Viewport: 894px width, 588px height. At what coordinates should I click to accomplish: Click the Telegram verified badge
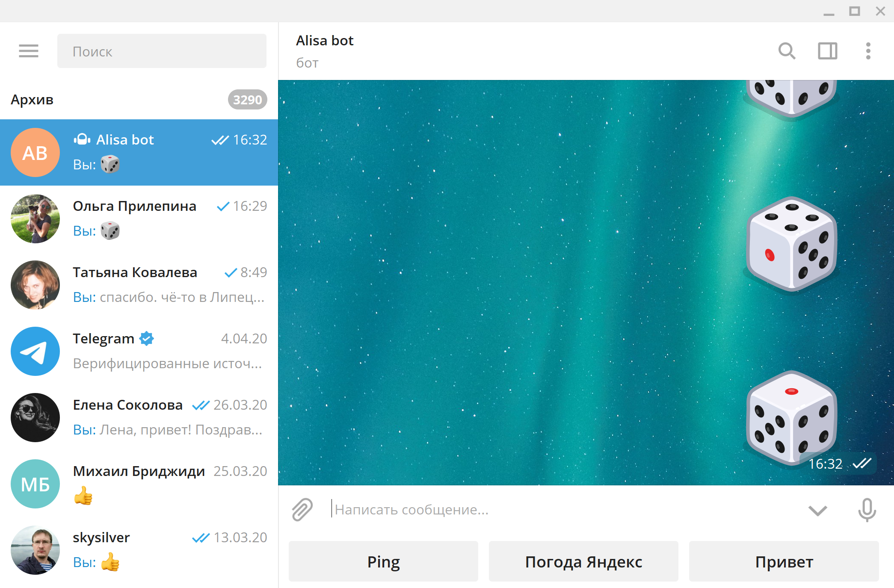146,338
